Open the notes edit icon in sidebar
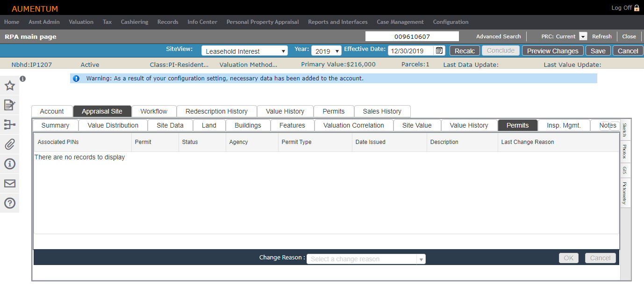 pyautogui.click(x=9, y=105)
